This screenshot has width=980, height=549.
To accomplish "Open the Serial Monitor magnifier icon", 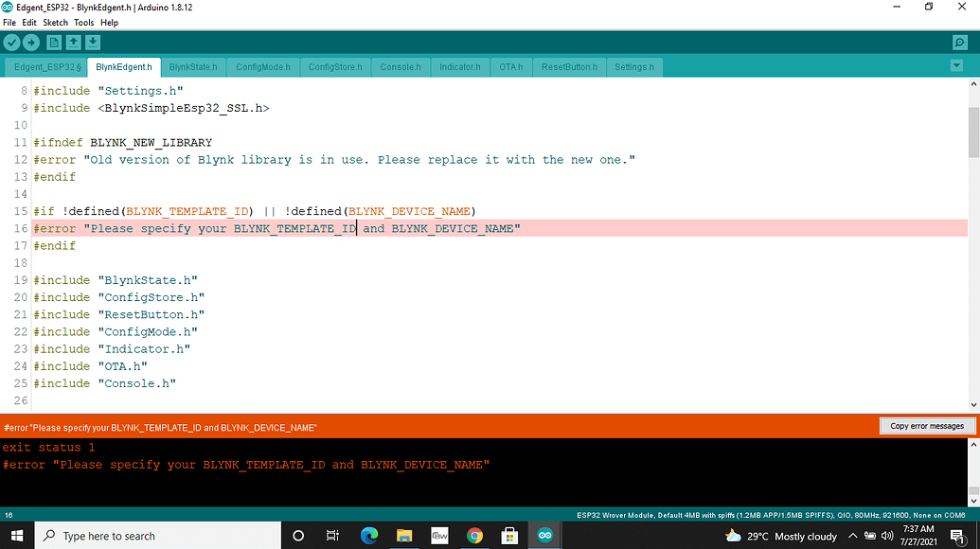I will pyautogui.click(x=960, y=42).
